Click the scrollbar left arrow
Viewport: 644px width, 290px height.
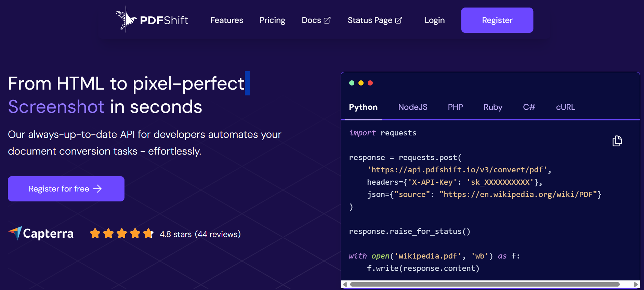[345, 285]
